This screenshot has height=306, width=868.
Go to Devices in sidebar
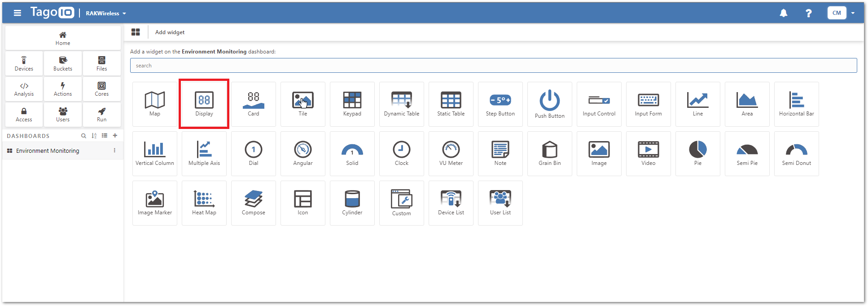point(24,63)
